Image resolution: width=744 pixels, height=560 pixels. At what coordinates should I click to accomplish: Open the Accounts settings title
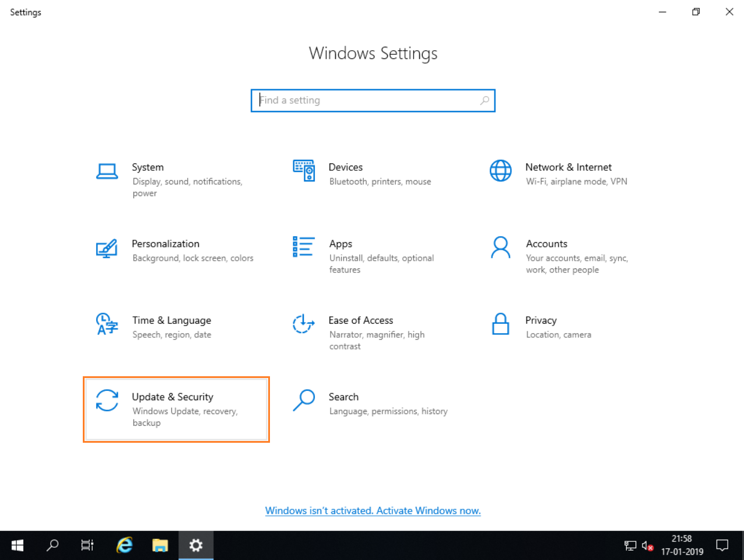click(x=546, y=244)
